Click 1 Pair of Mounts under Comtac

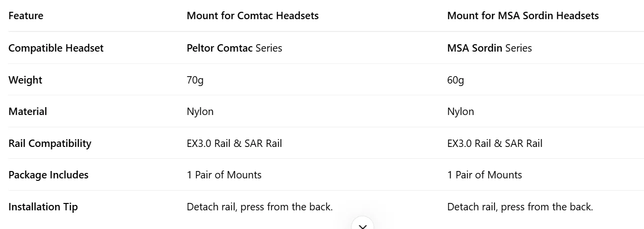(224, 175)
